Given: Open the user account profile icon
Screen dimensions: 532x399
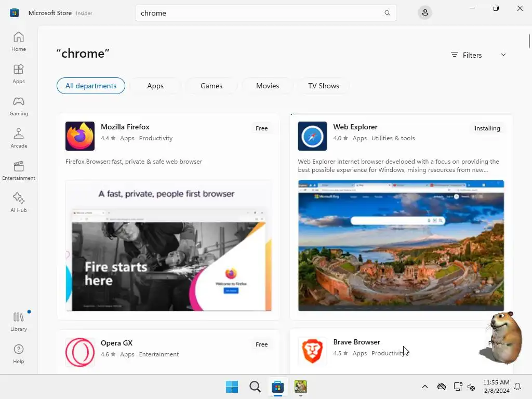Looking at the screenshot, I should tap(425, 13).
